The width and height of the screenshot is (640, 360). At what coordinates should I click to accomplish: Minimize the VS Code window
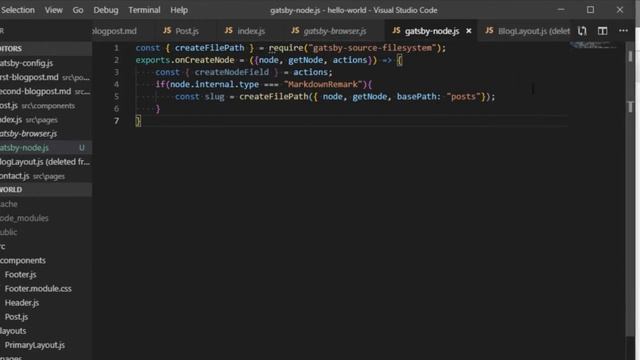pyautogui.click(x=561, y=10)
